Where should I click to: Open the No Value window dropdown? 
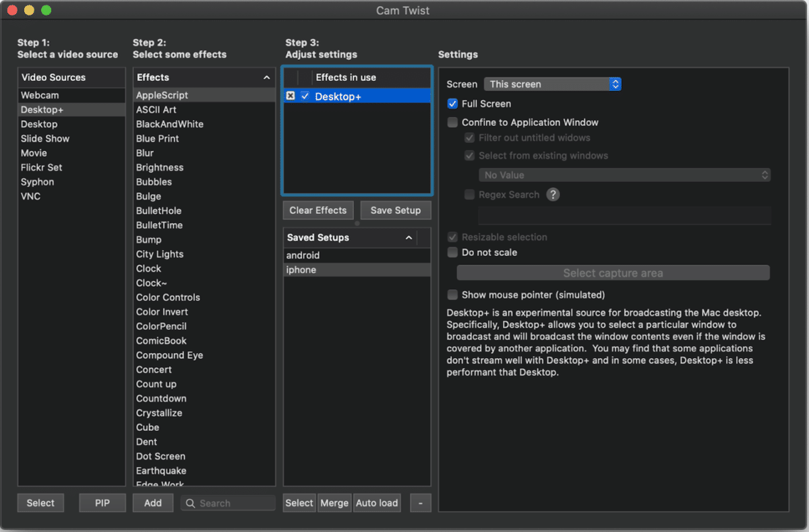click(x=624, y=175)
